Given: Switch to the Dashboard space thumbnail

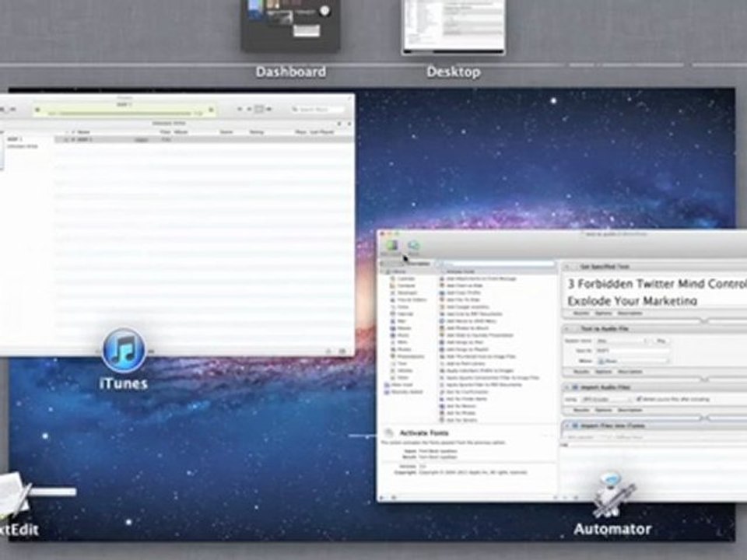Looking at the screenshot, I should pos(290,26).
